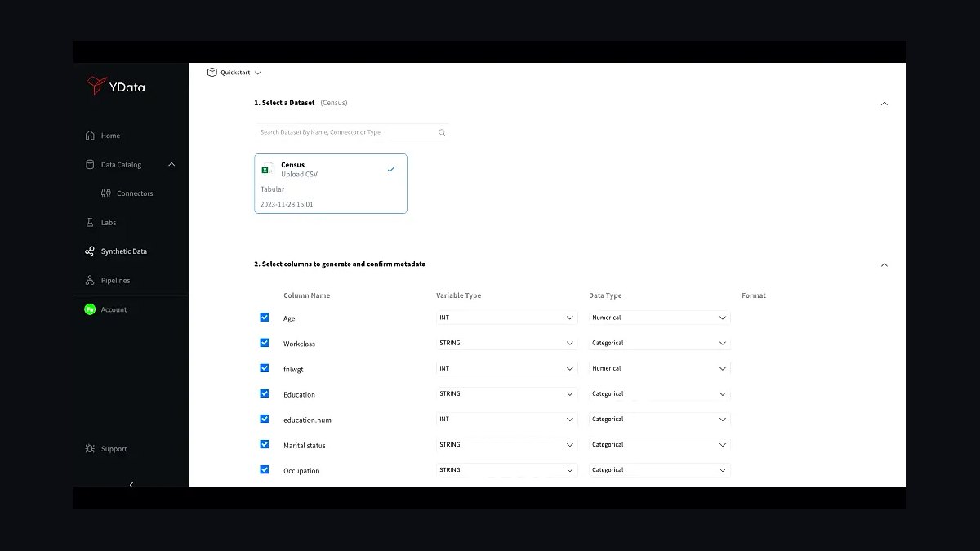Open the Quickstart project dropdown
Image resolution: width=980 pixels, height=551 pixels.
click(x=234, y=73)
